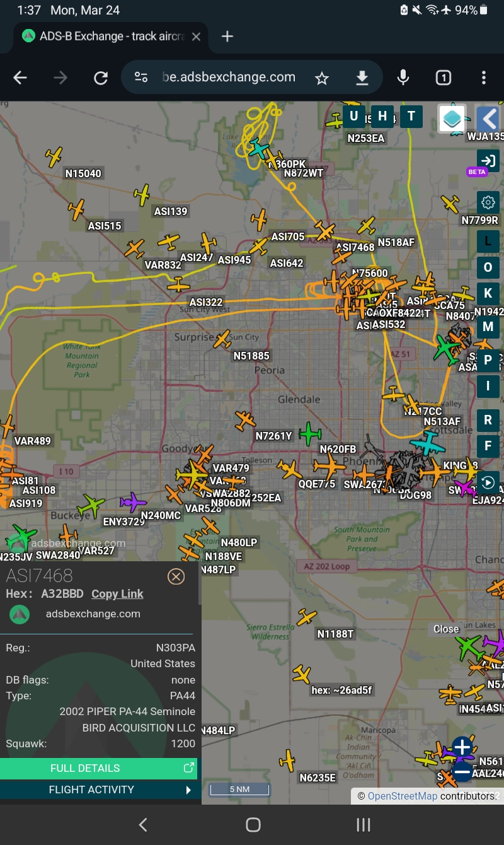
Task: Toggle the P map button
Action: pyautogui.click(x=488, y=361)
